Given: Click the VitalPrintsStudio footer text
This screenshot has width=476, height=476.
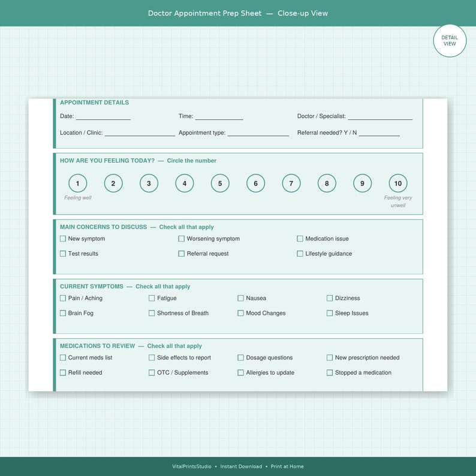Looking at the screenshot, I should [192, 466].
